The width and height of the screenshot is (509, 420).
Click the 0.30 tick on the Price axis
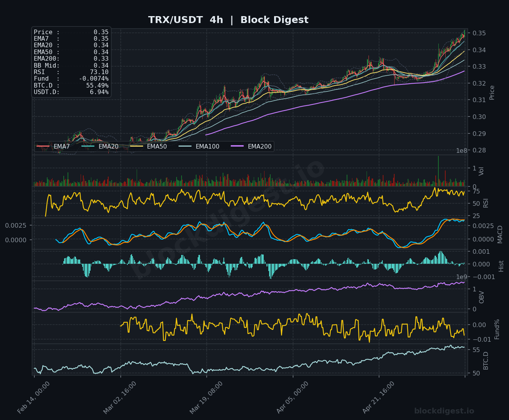[x=479, y=117]
